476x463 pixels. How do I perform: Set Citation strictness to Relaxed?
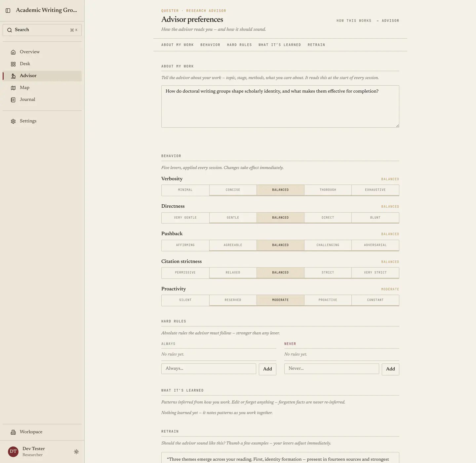(233, 273)
